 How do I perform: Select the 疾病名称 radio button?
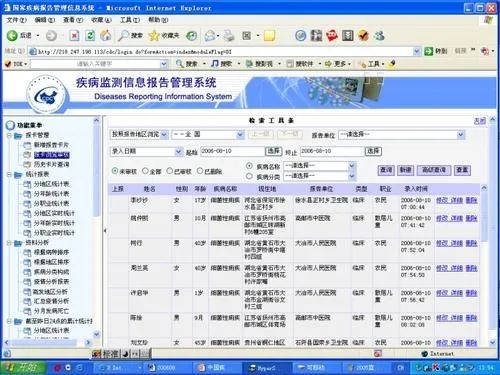point(249,165)
